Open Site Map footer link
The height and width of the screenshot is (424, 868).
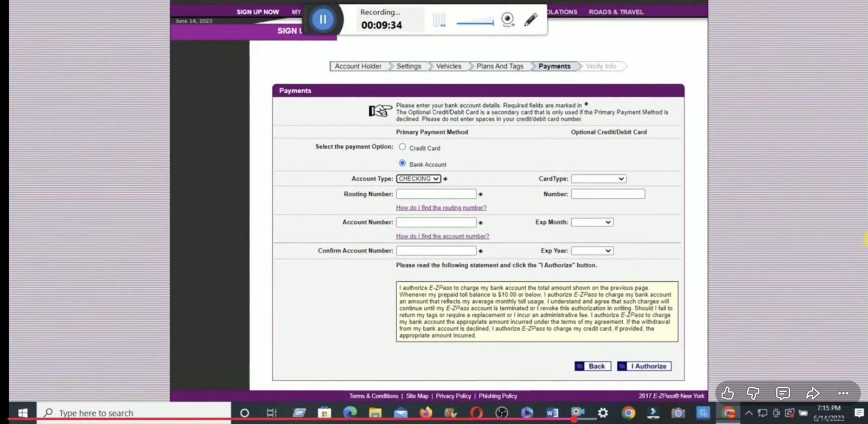pyautogui.click(x=417, y=396)
